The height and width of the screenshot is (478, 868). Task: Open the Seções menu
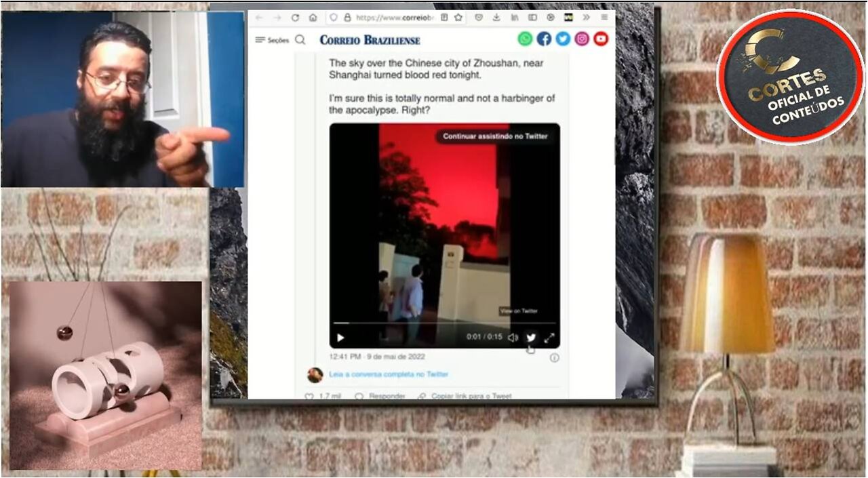[272, 40]
